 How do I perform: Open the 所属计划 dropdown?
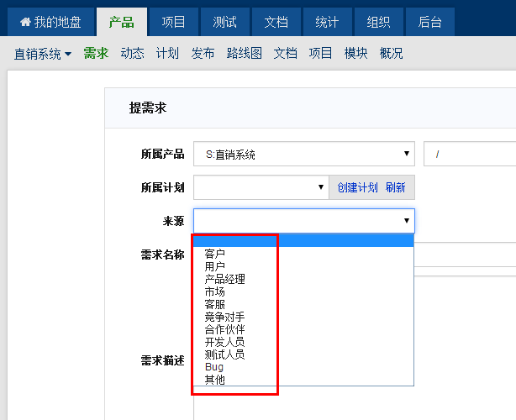(x=261, y=187)
